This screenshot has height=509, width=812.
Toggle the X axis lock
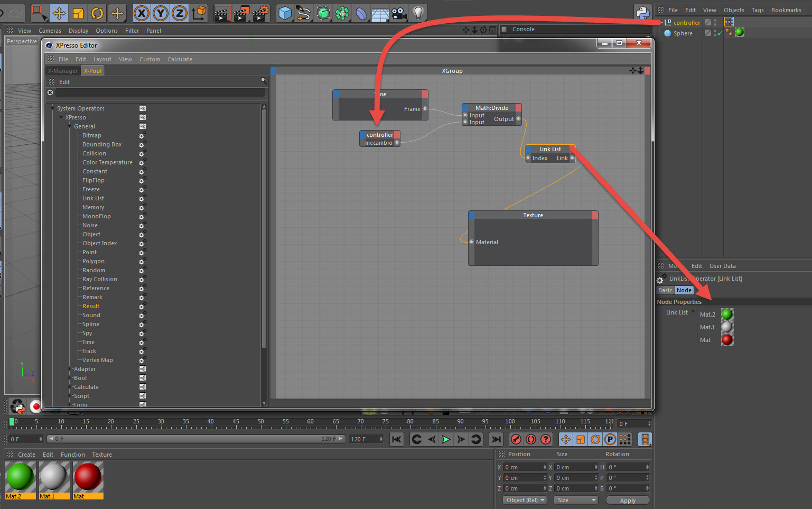141,13
